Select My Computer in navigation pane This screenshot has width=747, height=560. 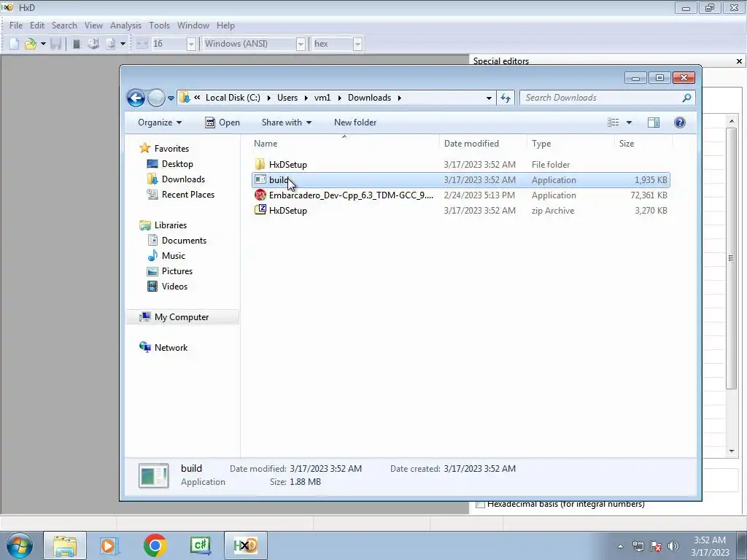coord(182,317)
